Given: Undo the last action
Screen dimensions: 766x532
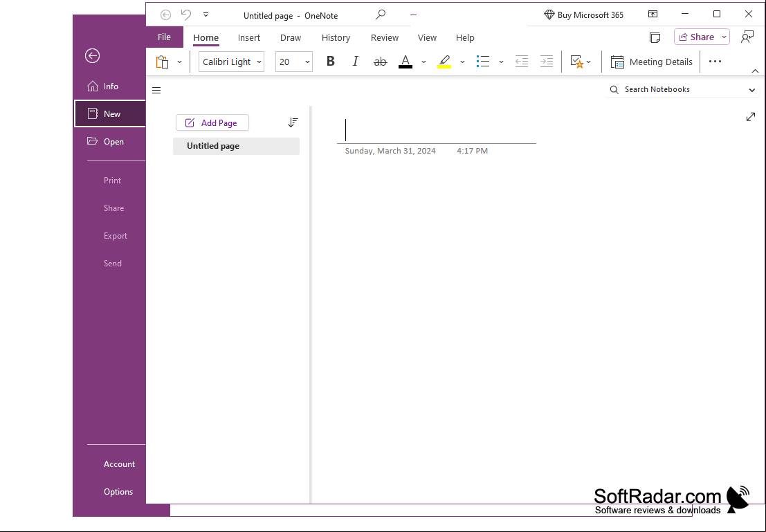Looking at the screenshot, I should [x=186, y=15].
